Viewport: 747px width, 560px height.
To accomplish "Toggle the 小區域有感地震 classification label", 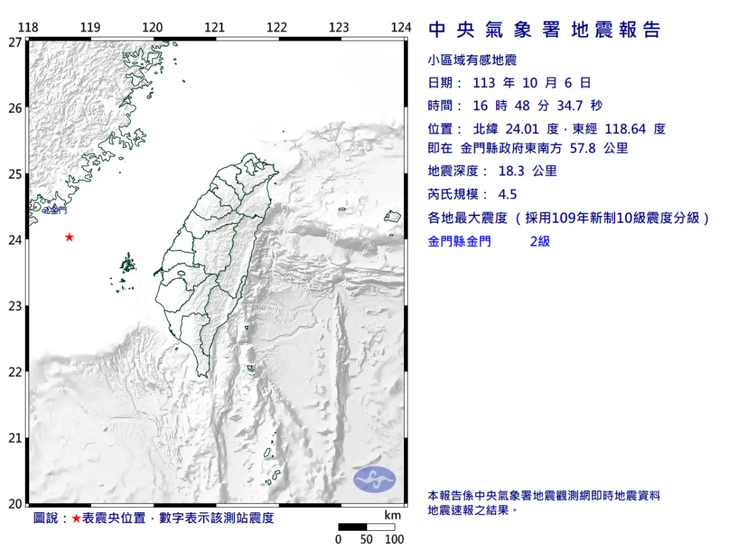I will [474, 59].
